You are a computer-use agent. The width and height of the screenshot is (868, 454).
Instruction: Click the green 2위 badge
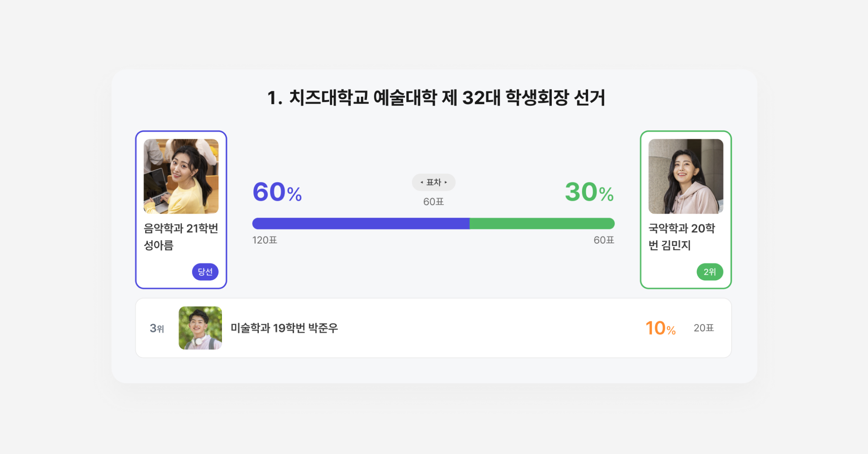point(710,272)
